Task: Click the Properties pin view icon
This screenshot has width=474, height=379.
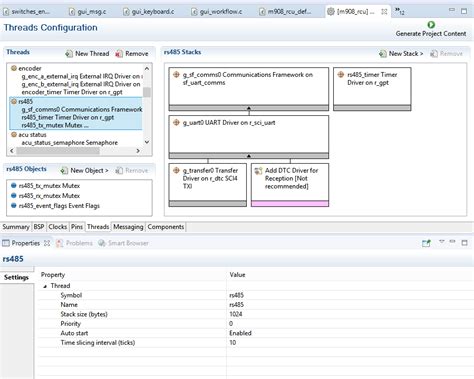Action: [x=426, y=243]
